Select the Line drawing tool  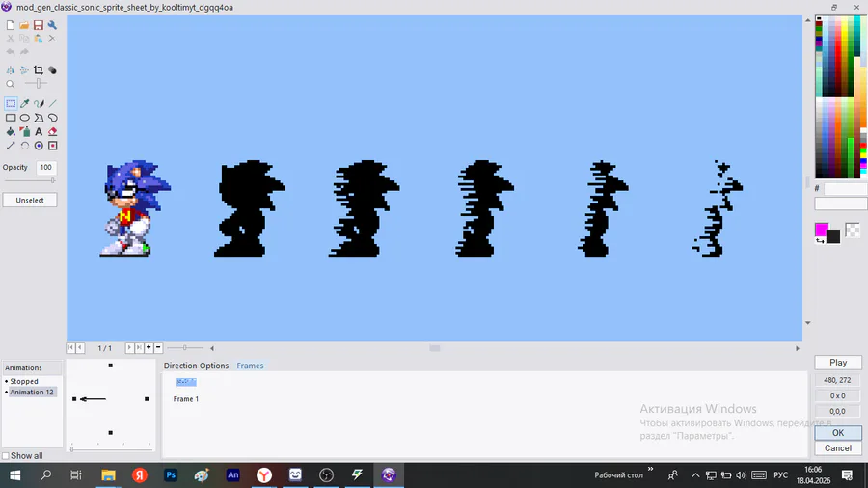pos(53,103)
